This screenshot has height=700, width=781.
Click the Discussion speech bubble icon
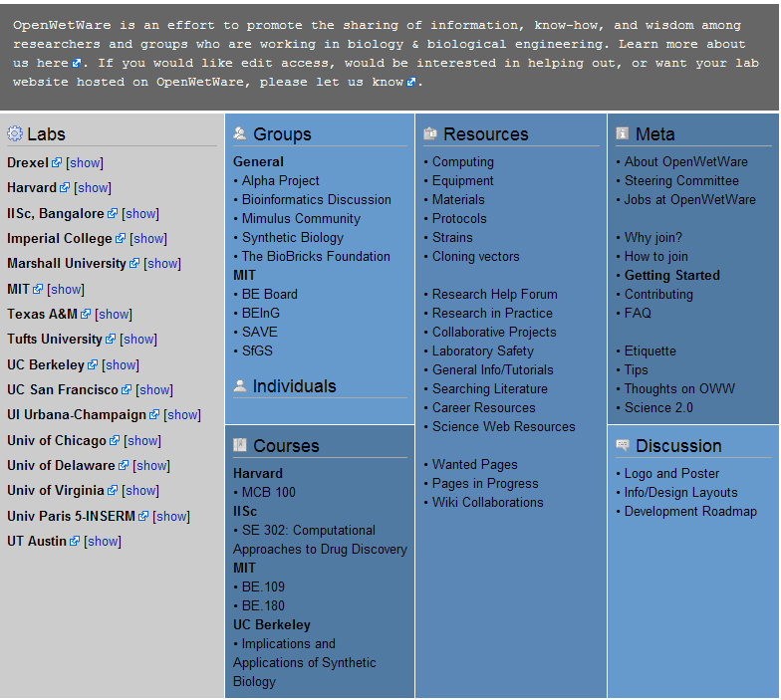623,445
